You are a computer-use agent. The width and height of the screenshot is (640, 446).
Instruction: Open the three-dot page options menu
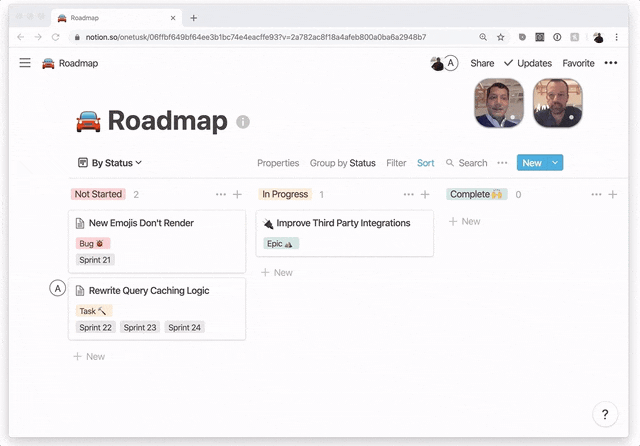(x=611, y=63)
